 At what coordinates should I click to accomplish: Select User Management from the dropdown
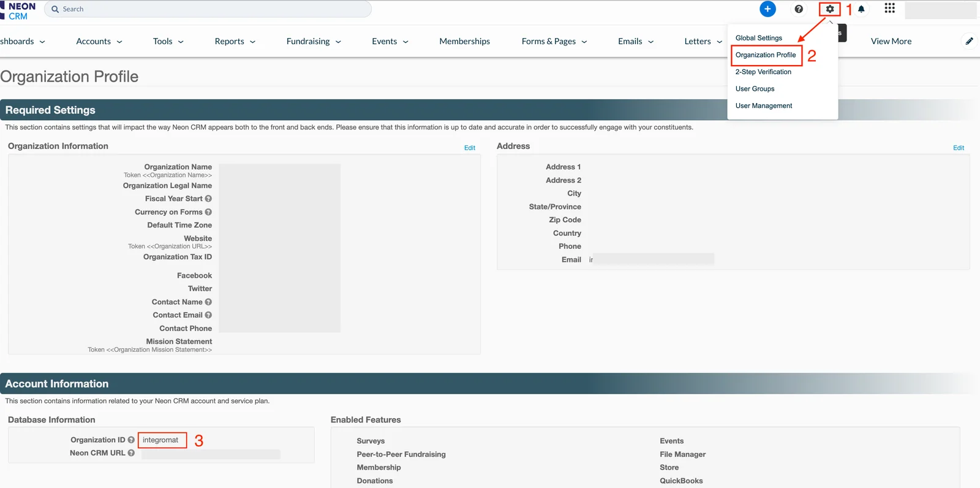pyautogui.click(x=764, y=106)
